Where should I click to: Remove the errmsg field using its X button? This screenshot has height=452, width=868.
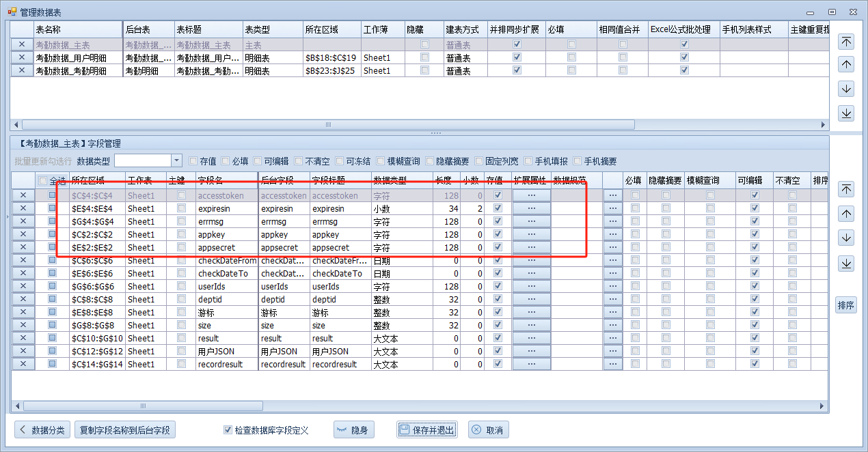[23, 222]
